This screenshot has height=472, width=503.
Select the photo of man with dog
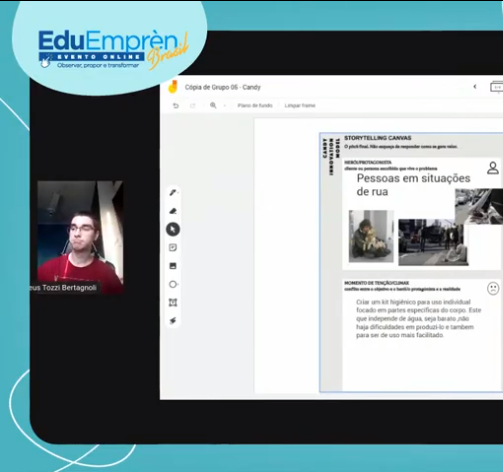point(371,236)
